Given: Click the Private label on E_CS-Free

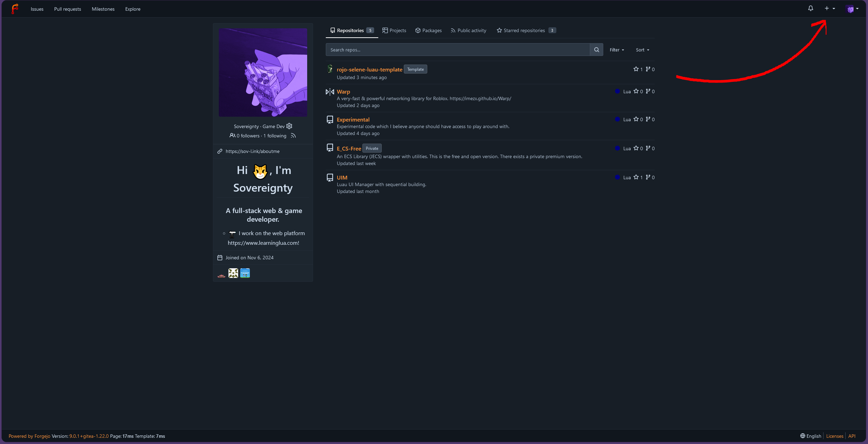Looking at the screenshot, I should tap(372, 148).
